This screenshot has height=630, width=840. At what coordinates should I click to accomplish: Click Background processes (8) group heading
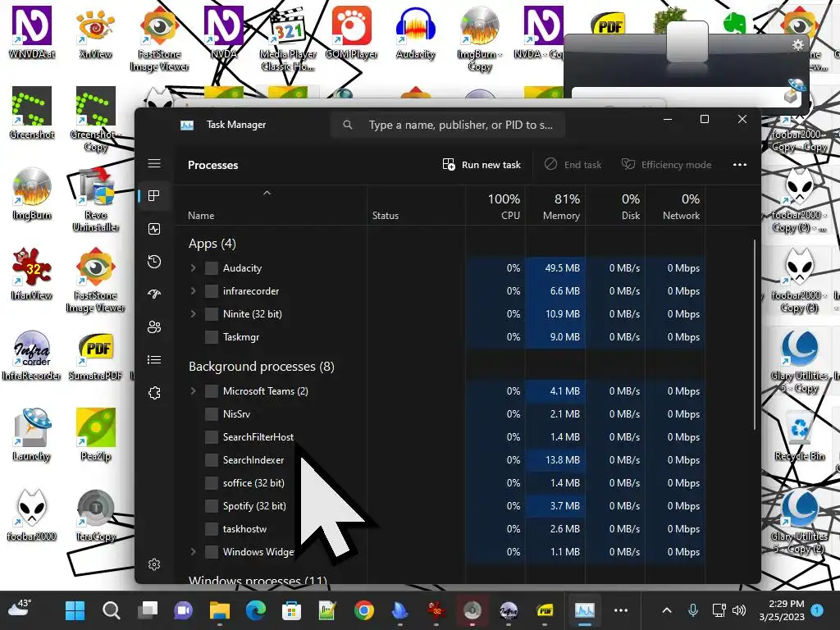[x=262, y=367]
